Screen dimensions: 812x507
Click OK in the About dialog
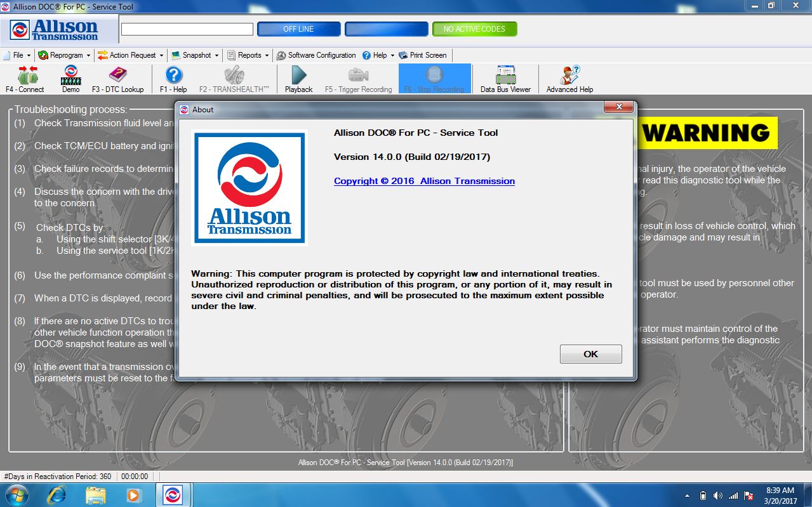(590, 354)
